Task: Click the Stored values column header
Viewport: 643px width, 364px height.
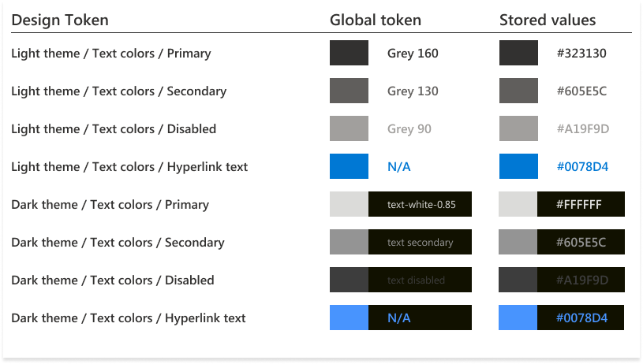Action: coord(548,20)
